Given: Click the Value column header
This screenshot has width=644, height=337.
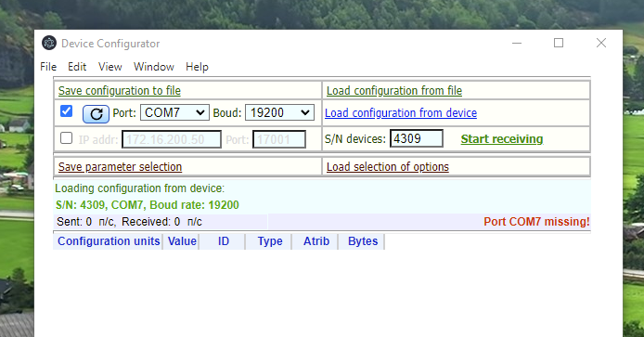Looking at the screenshot, I should [182, 240].
